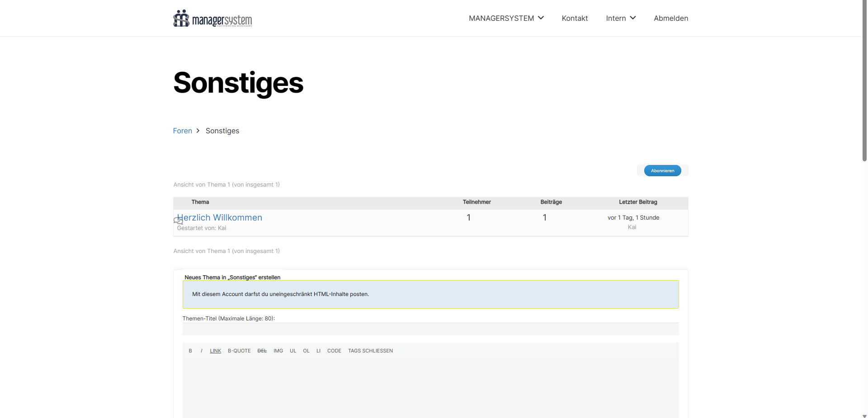Click the scrollbar down arrow
The height and width of the screenshot is (418, 868).
(x=864, y=415)
